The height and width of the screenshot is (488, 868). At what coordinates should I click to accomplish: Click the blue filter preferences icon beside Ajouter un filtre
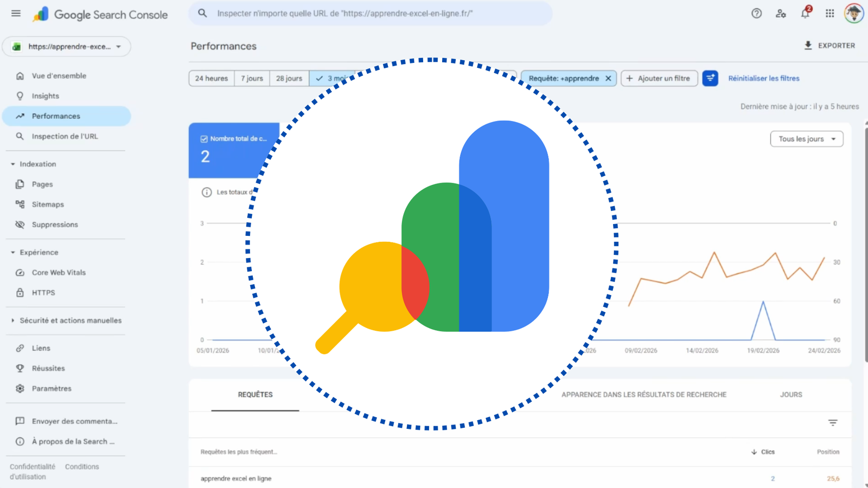pyautogui.click(x=710, y=78)
